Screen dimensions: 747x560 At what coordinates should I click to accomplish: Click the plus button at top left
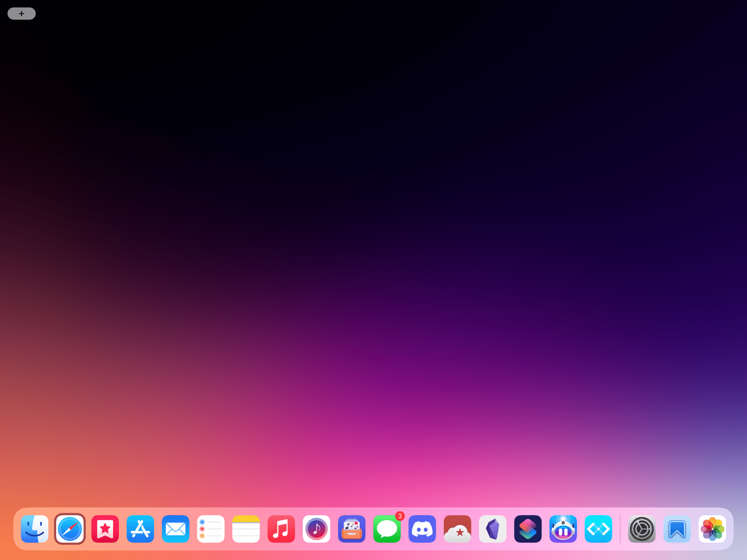[x=22, y=13]
